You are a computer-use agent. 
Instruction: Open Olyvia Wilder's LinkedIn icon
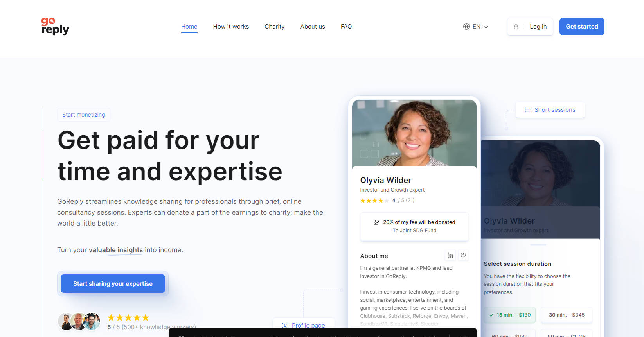450,255
